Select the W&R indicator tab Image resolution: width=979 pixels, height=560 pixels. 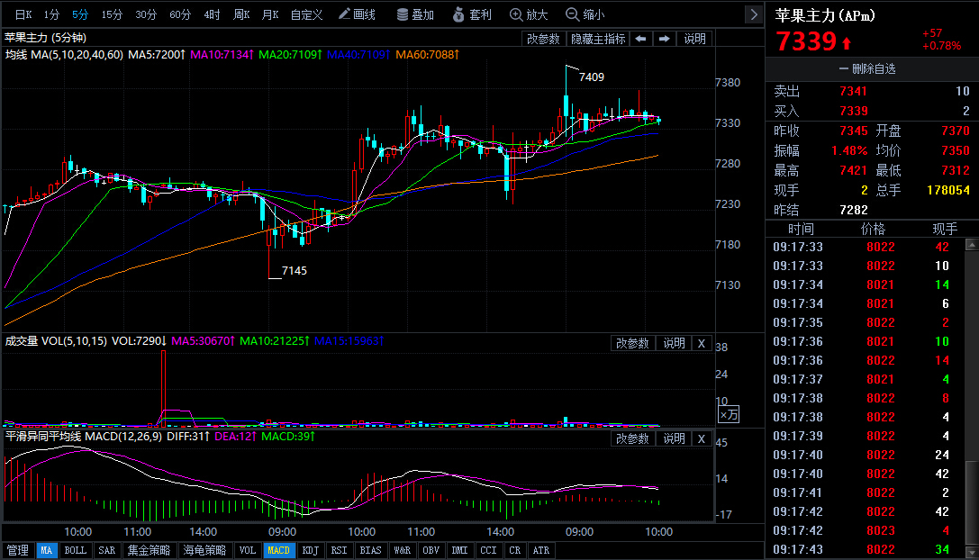pos(402,550)
